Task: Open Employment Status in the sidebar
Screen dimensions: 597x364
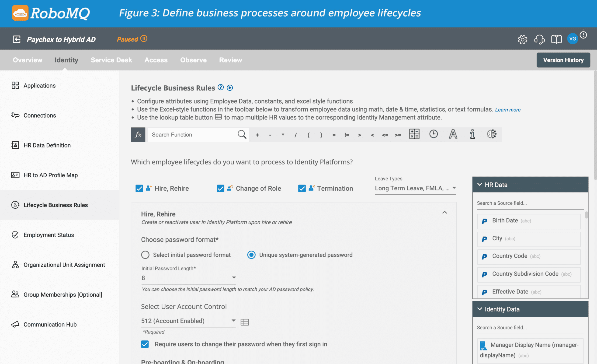Action: point(49,235)
